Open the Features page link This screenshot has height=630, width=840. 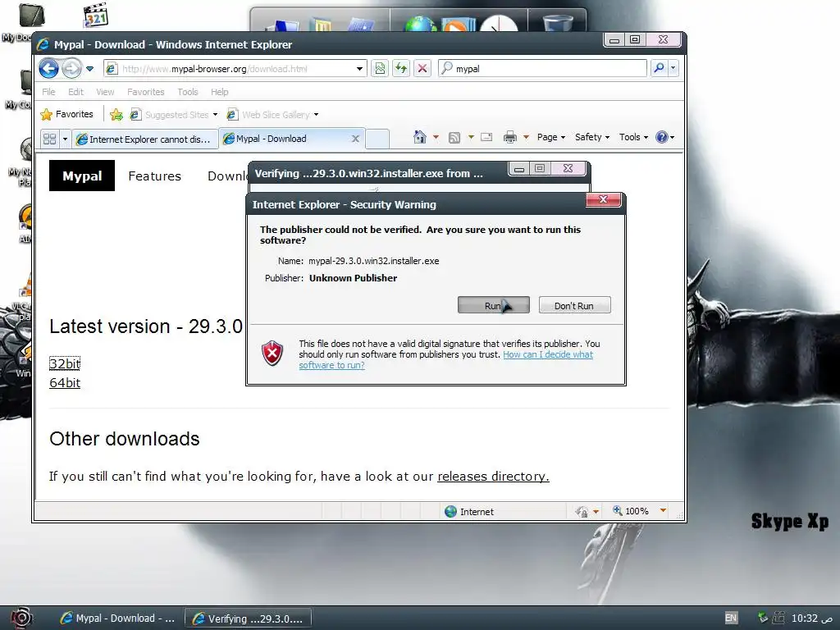pyautogui.click(x=155, y=176)
